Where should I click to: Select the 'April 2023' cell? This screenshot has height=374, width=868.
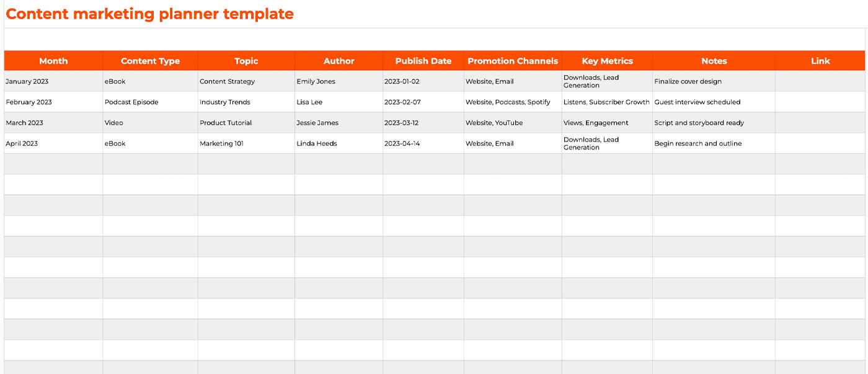click(x=53, y=143)
